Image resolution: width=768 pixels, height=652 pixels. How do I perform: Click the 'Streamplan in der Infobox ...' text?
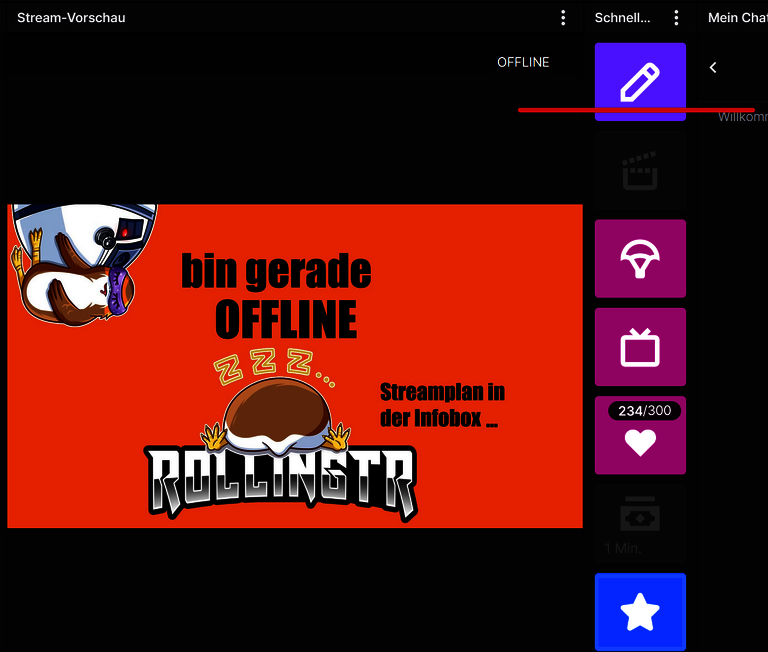point(442,405)
